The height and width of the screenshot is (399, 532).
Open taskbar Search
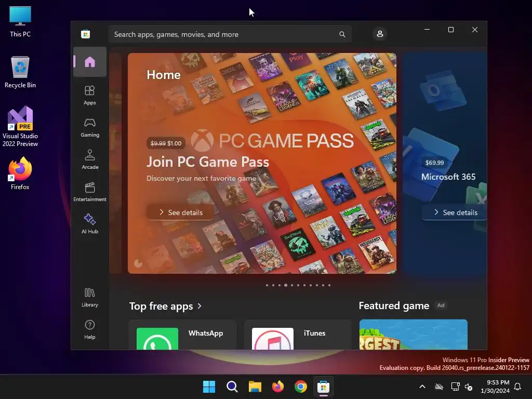pos(232,387)
